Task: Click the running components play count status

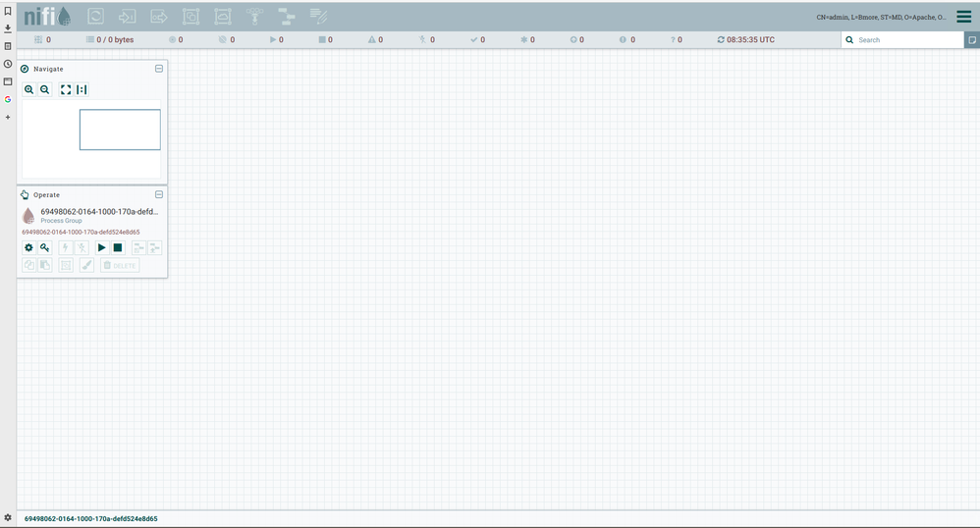Action: pos(276,39)
